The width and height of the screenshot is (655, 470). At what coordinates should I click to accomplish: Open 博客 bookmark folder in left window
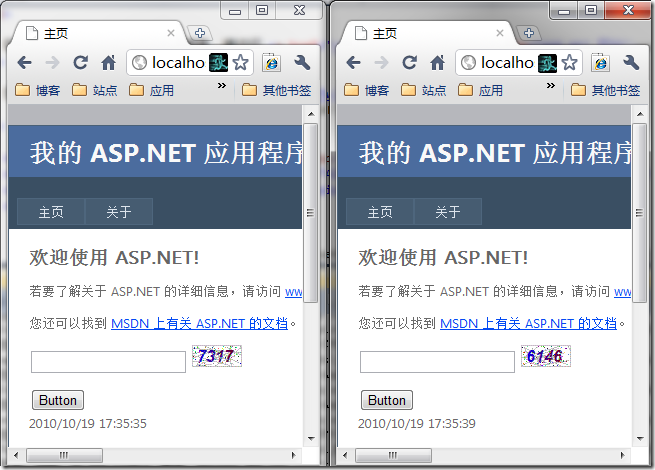[x=38, y=90]
